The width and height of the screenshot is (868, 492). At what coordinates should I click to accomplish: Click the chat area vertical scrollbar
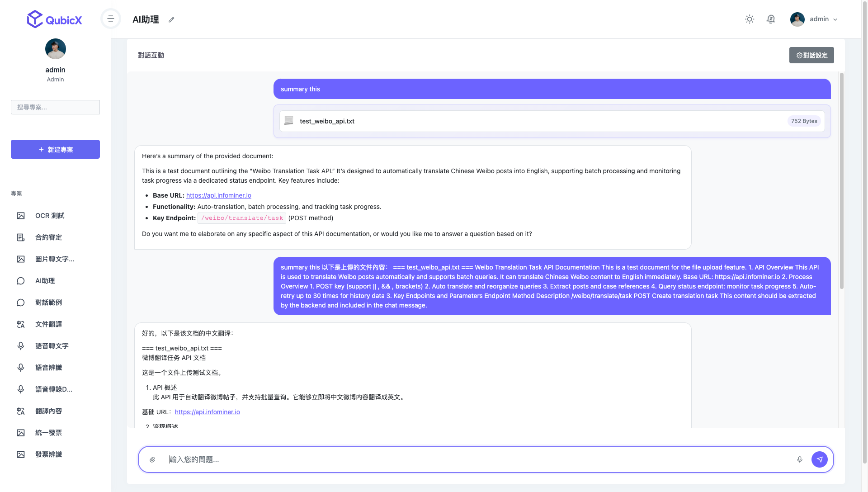tap(841, 181)
